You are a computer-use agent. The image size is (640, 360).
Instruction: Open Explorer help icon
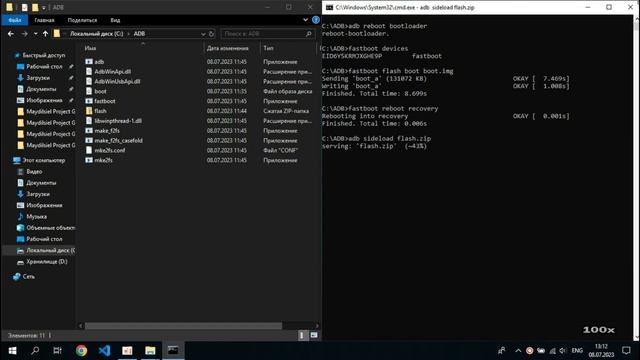pyautogui.click(x=316, y=20)
